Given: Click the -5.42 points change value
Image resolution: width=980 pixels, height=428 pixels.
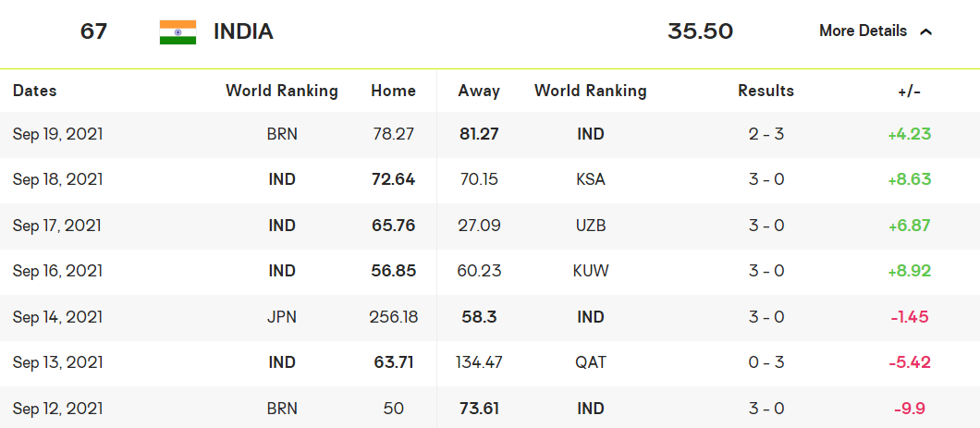Looking at the screenshot, I should [909, 362].
